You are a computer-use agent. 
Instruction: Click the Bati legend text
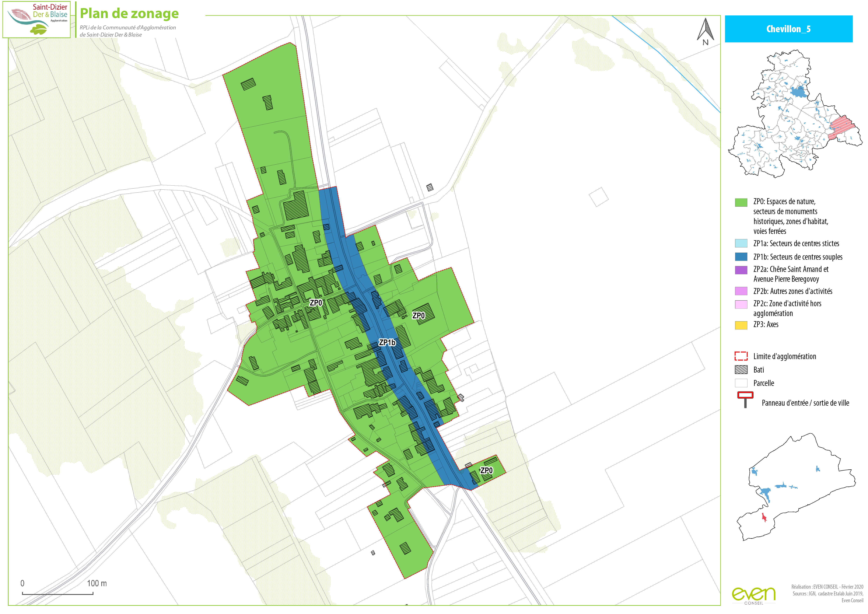pyautogui.click(x=758, y=370)
